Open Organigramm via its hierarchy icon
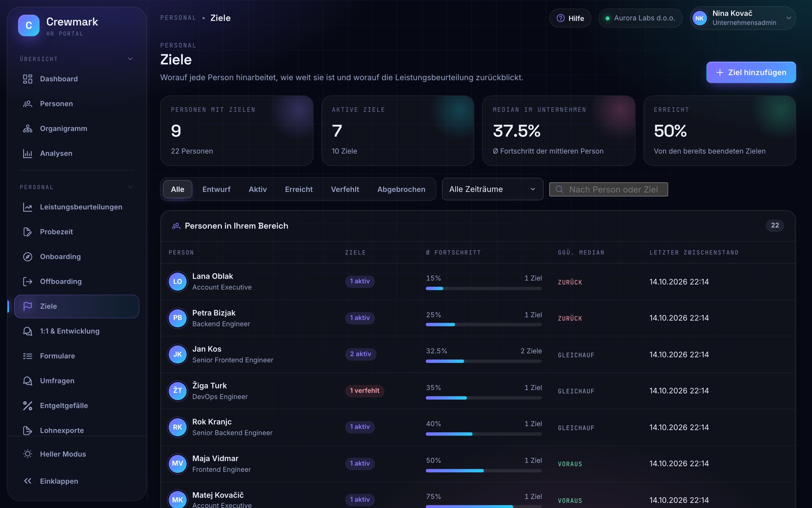 click(27, 129)
